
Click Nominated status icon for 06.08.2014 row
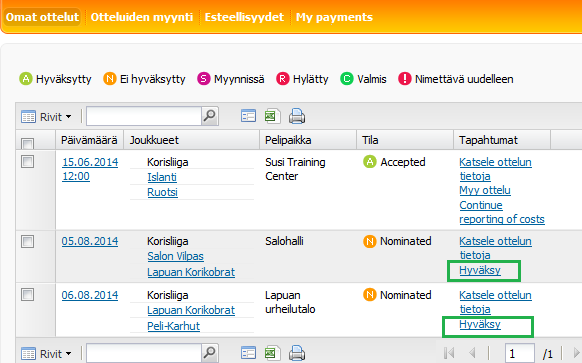point(370,295)
